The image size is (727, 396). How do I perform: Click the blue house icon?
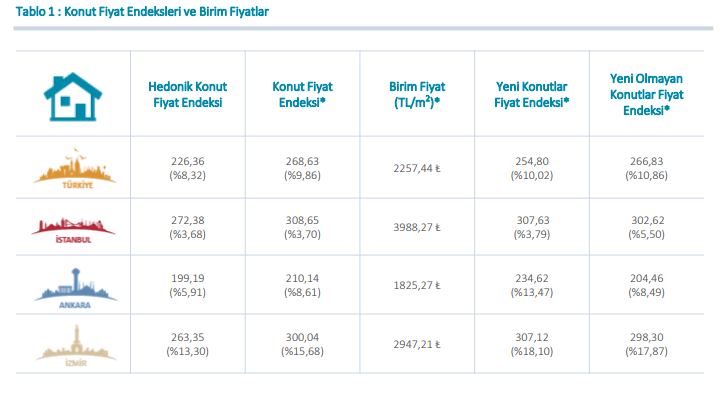pyautogui.click(x=73, y=96)
